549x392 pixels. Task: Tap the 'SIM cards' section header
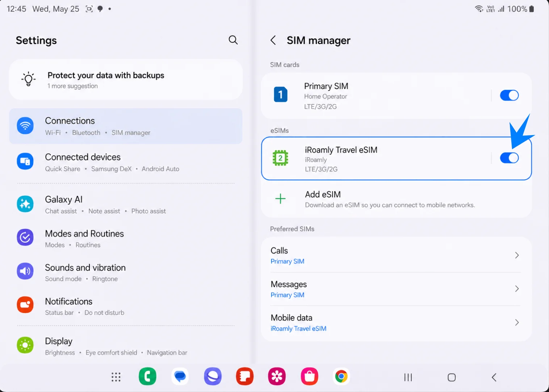(x=285, y=65)
